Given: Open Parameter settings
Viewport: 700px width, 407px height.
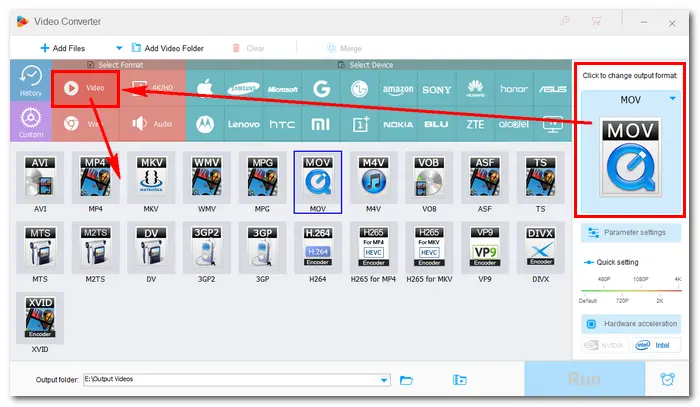Looking at the screenshot, I should [x=630, y=233].
